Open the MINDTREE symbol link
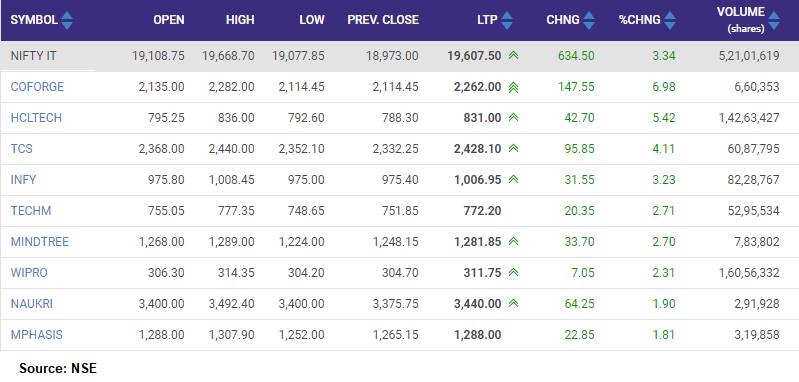The width and height of the screenshot is (799, 382). pyautogui.click(x=40, y=242)
